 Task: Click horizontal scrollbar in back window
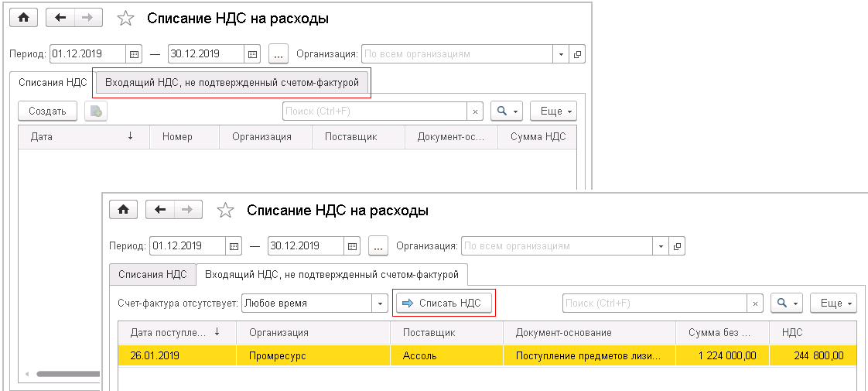pyautogui.click(x=67, y=374)
